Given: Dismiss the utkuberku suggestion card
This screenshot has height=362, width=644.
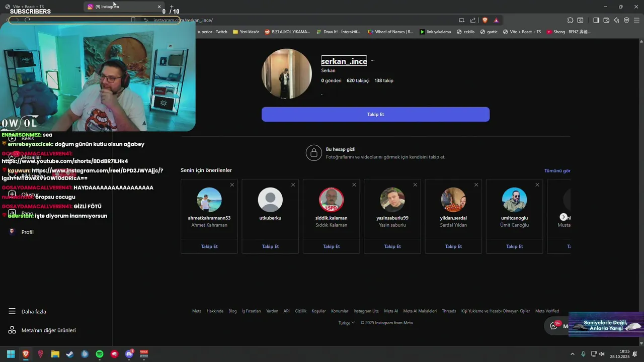Looking at the screenshot, I should tap(293, 185).
